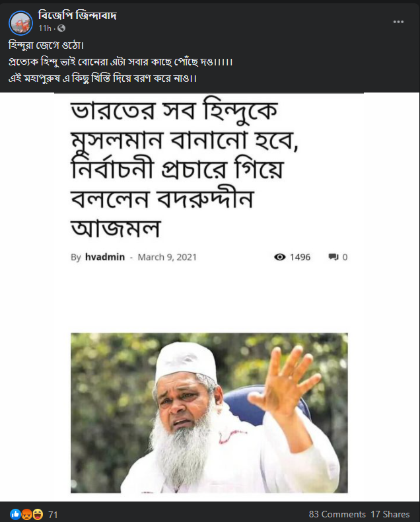Click the March 9, 2021 article date

pos(167,257)
